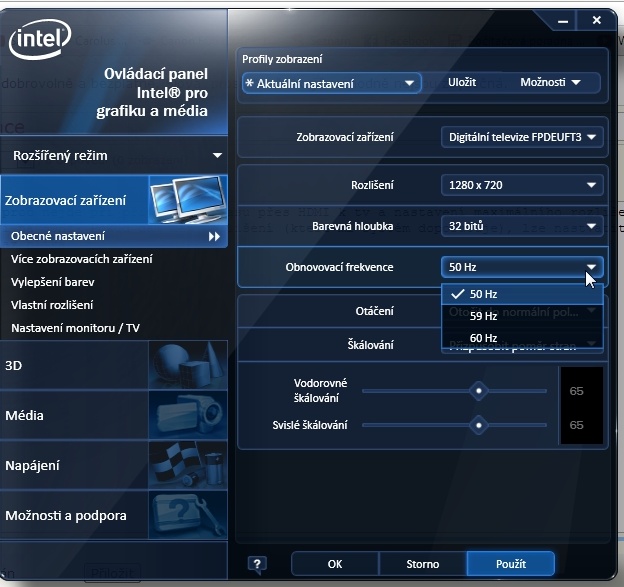The image size is (624, 587).
Task: Click the Intel logo
Action: click(40, 39)
